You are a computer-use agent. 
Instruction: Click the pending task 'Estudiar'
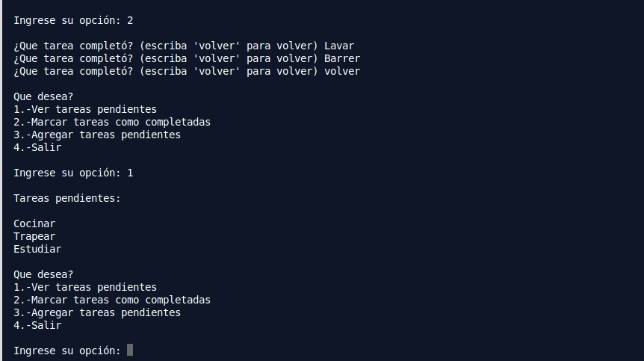click(x=37, y=249)
